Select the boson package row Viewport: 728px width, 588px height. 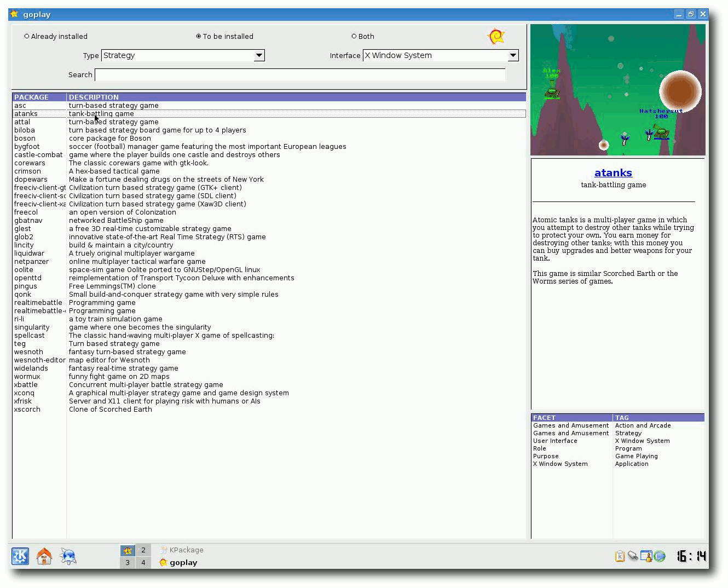click(x=269, y=139)
